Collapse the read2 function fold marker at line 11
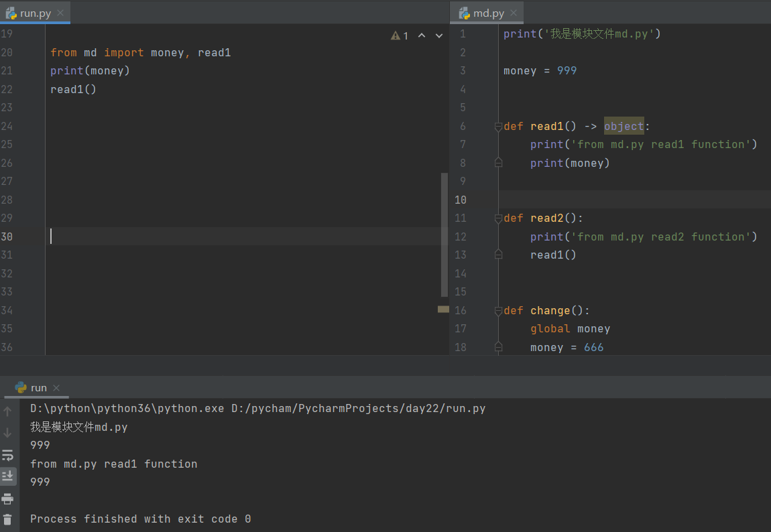This screenshot has height=532, width=771. 498,218
